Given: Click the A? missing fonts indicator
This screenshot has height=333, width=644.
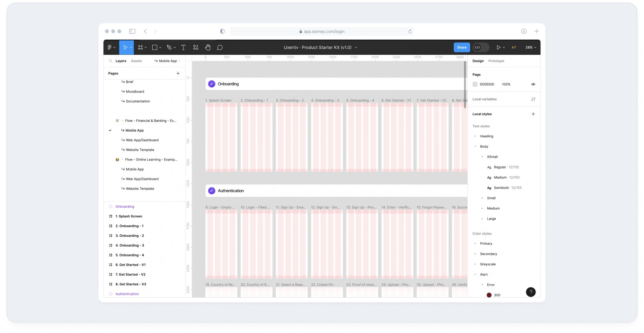Looking at the screenshot, I should [514, 47].
